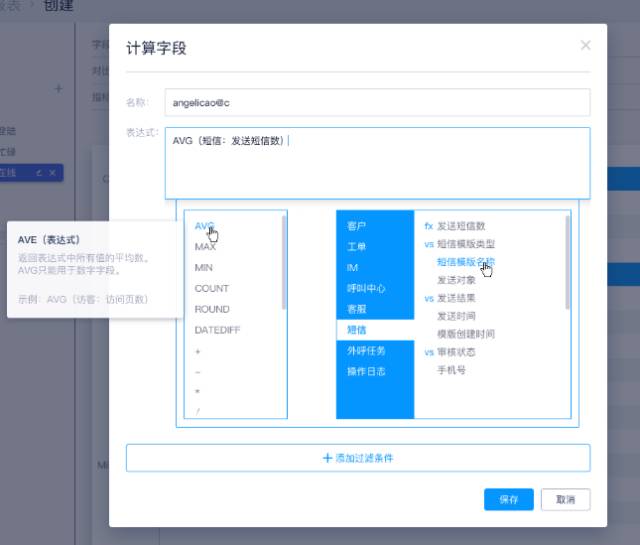The width and height of the screenshot is (640, 545).
Task: Click the vs icon beside 短信模板类型
Action: pos(429,244)
